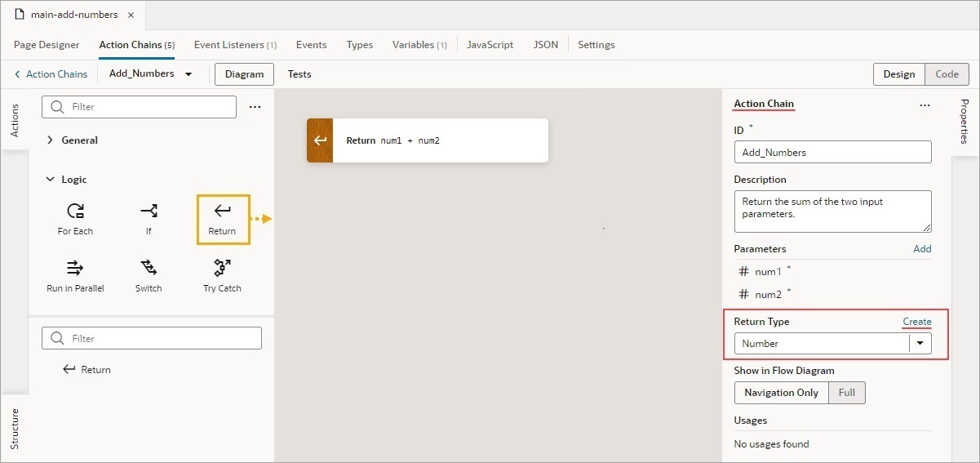The image size is (980, 463).
Task: Click the file icon on main-add-numbers tab
Action: [x=18, y=15]
